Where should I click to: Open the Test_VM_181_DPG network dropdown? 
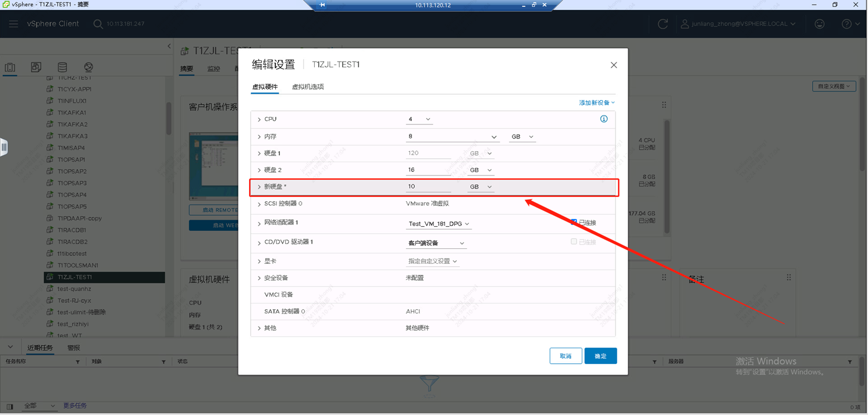tap(439, 224)
